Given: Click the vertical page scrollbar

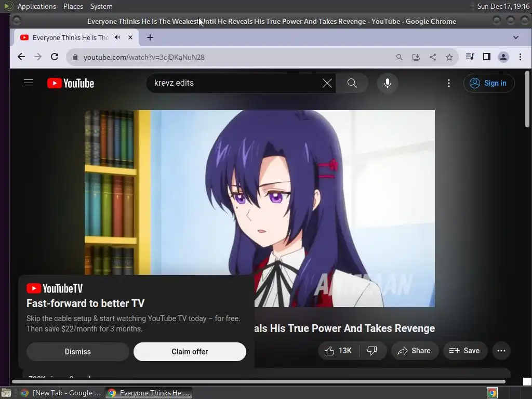Looking at the screenshot, I should pos(527,99).
